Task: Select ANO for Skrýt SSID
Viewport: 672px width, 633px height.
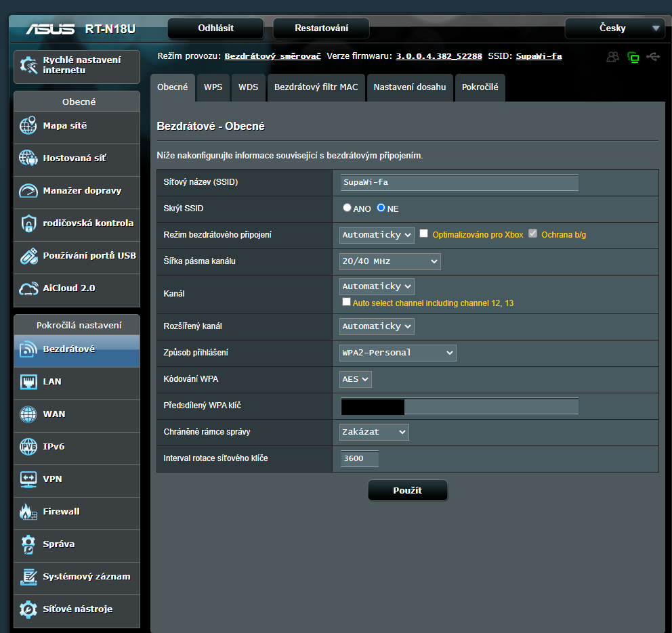Action: (347, 209)
